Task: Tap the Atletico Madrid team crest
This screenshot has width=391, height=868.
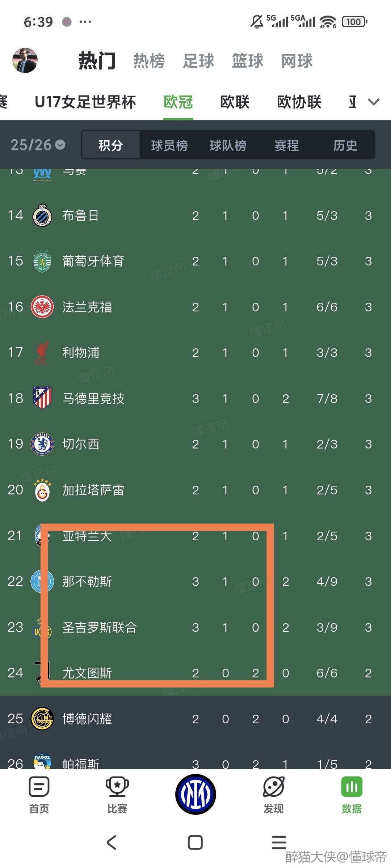Action: point(42,398)
